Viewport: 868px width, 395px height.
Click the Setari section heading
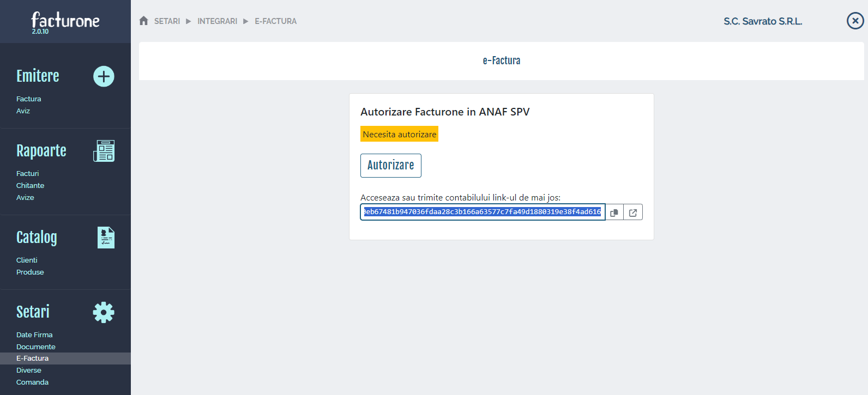(x=33, y=312)
